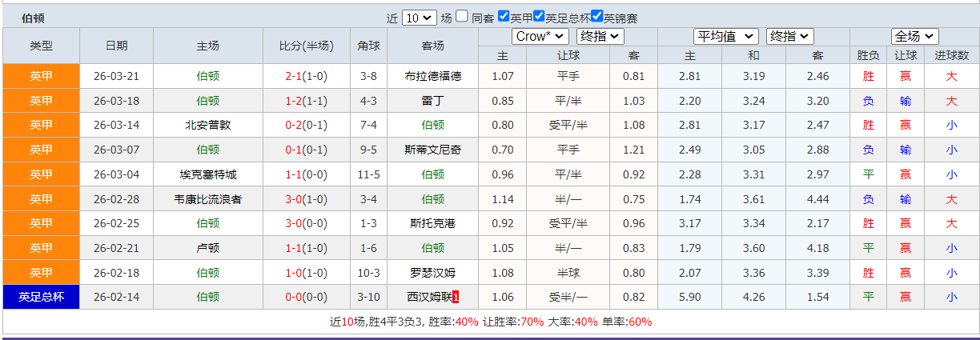The width and height of the screenshot is (980, 340).
Task: Click away team 伯顿 on the 26-03-14 row
Action: click(x=433, y=125)
